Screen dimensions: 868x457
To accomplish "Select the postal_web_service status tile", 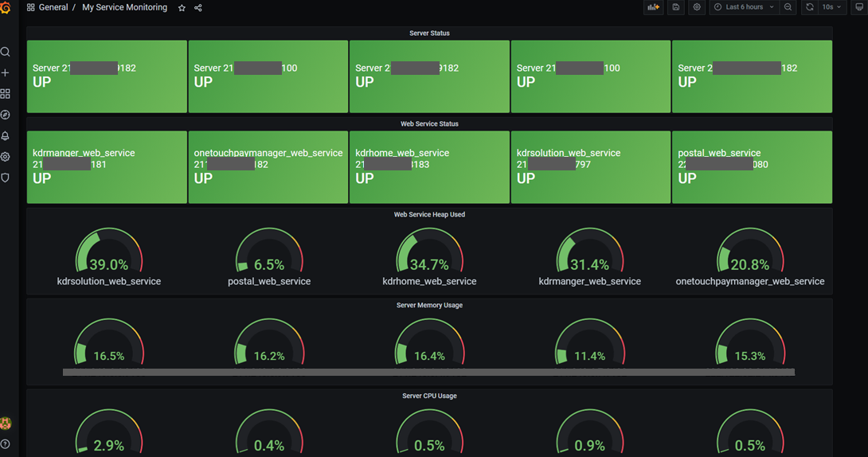I will tap(753, 167).
